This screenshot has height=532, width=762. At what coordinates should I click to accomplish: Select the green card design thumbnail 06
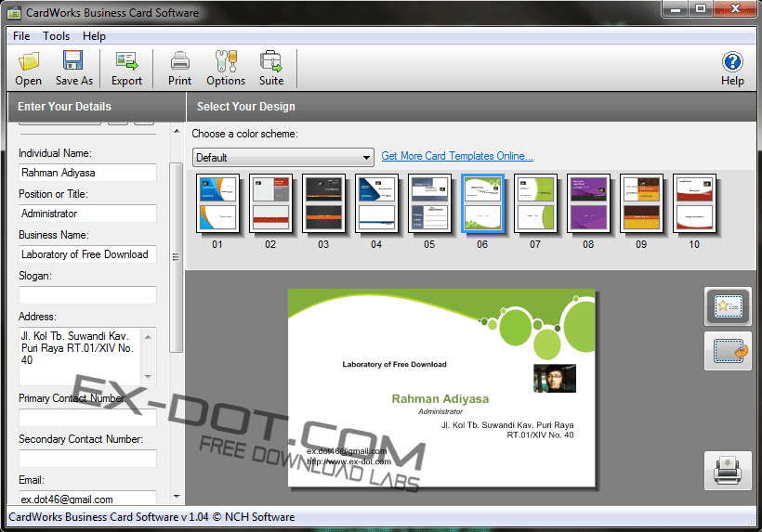[482, 203]
